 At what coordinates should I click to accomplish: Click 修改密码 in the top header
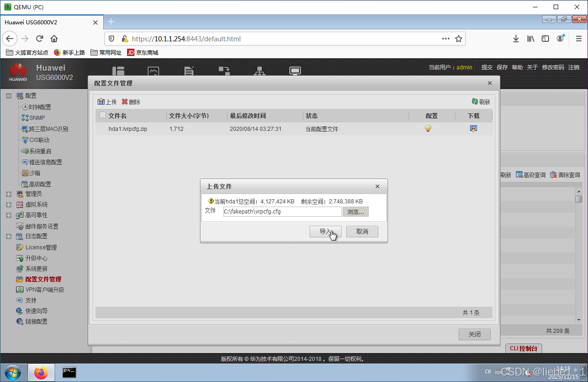[553, 67]
